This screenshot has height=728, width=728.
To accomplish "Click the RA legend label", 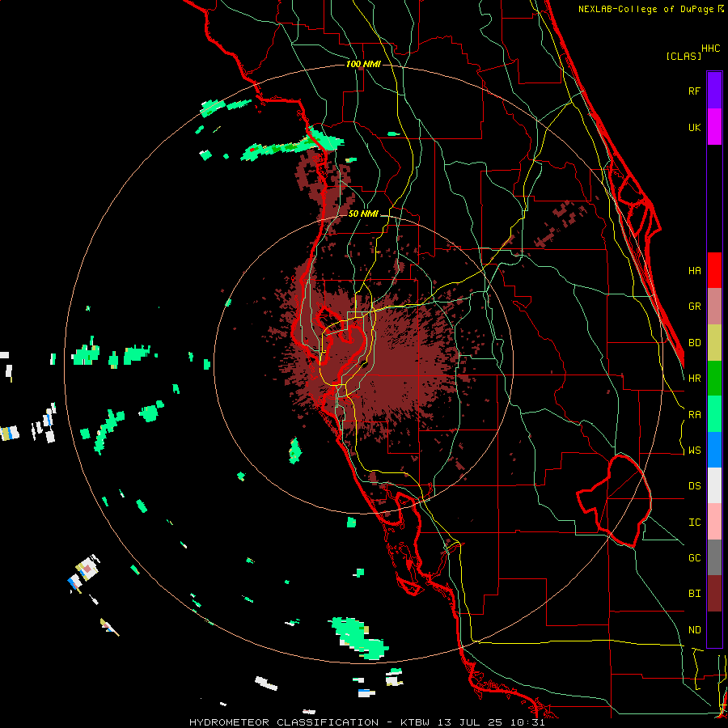I will tap(694, 414).
